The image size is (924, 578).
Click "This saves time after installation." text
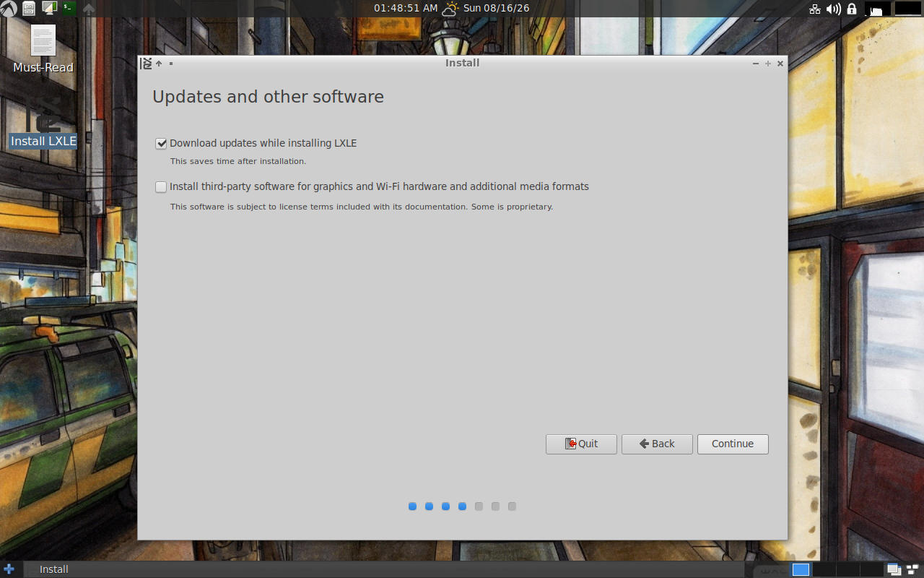(238, 161)
